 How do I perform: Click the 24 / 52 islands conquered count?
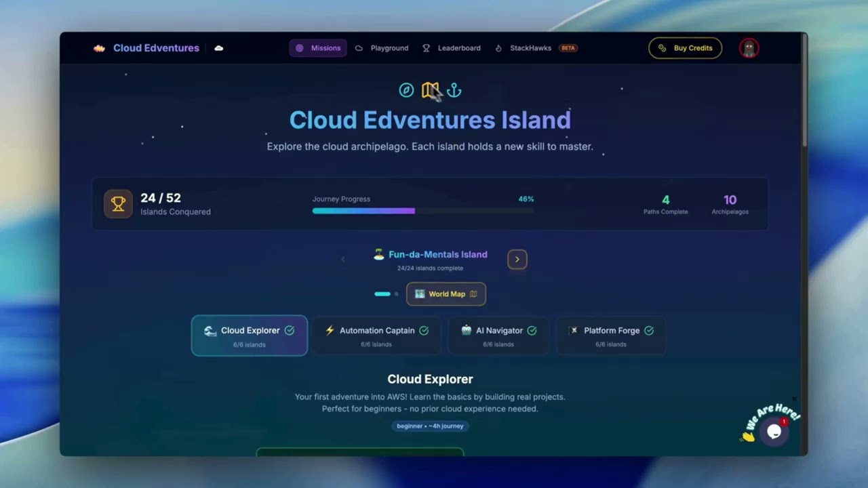click(161, 198)
